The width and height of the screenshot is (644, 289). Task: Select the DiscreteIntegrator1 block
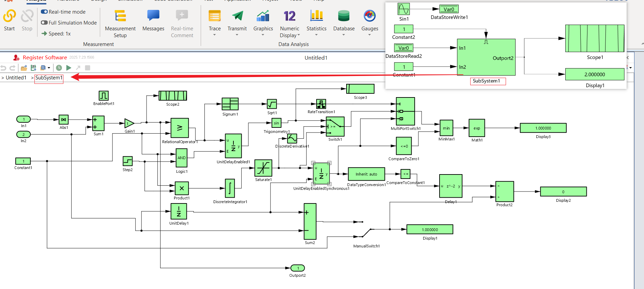pos(230,188)
